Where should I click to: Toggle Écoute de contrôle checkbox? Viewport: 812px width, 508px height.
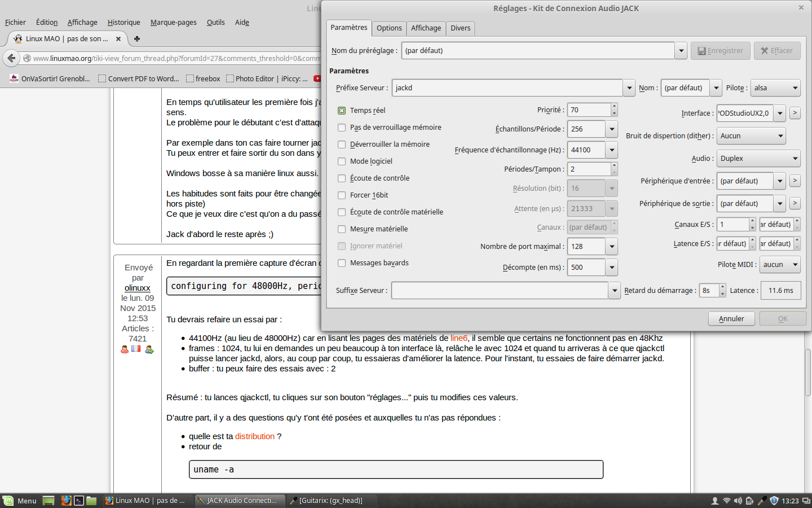342,178
